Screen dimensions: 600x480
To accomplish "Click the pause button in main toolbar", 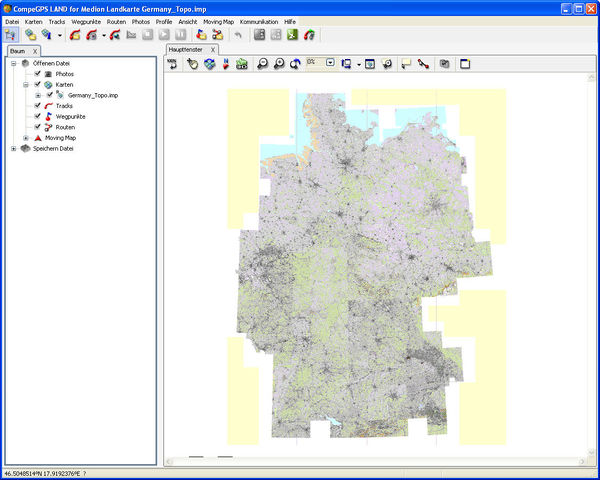I will [181, 35].
